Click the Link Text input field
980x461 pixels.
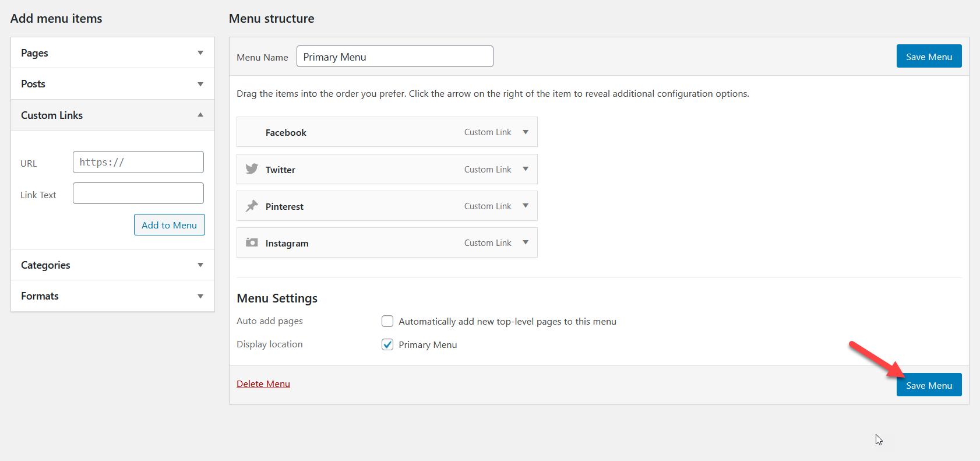tap(138, 193)
